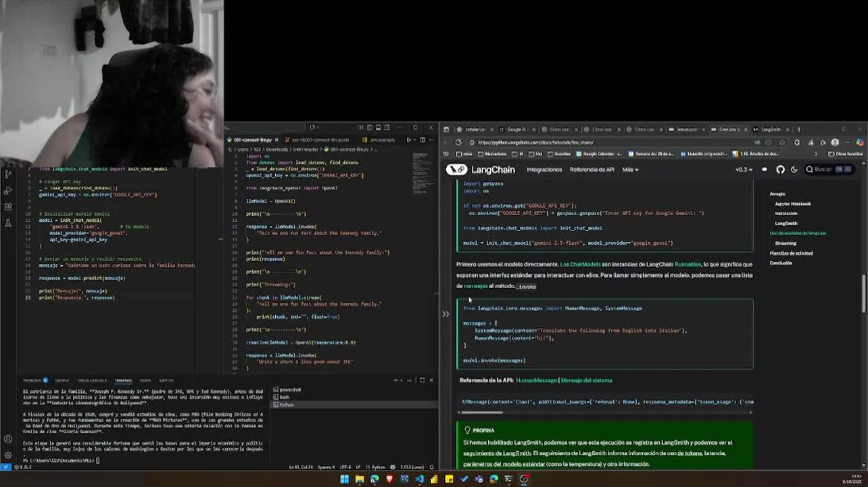Open a new browser tab
The height and width of the screenshot is (487, 868).
coord(798,129)
